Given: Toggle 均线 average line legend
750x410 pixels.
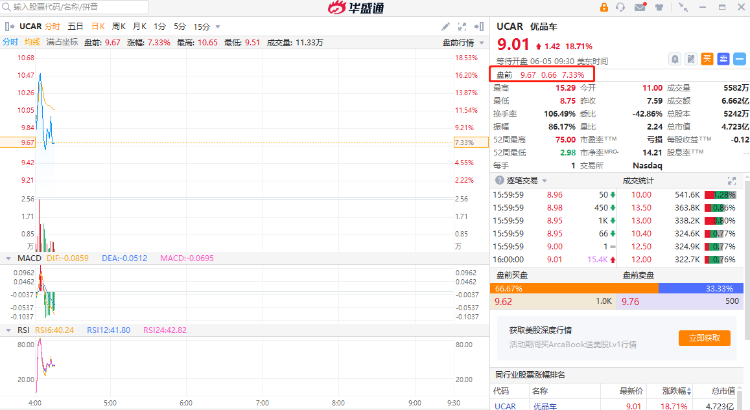Looking at the screenshot, I should point(32,42).
